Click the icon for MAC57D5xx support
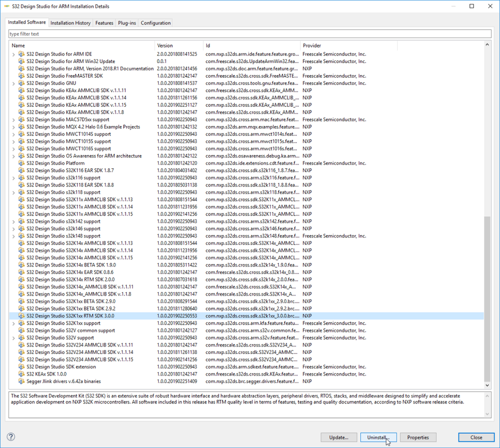Image resolution: width=500 pixels, height=448 pixels. [x=22, y=119]
